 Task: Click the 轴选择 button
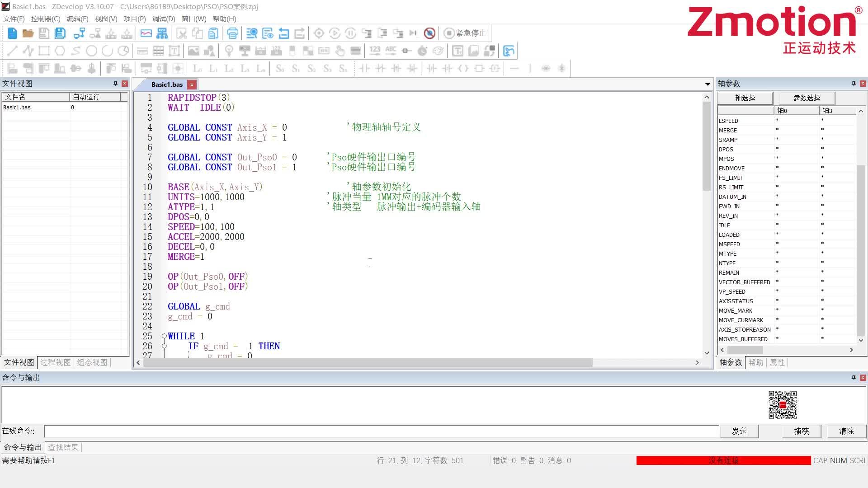tap(745, 98)
